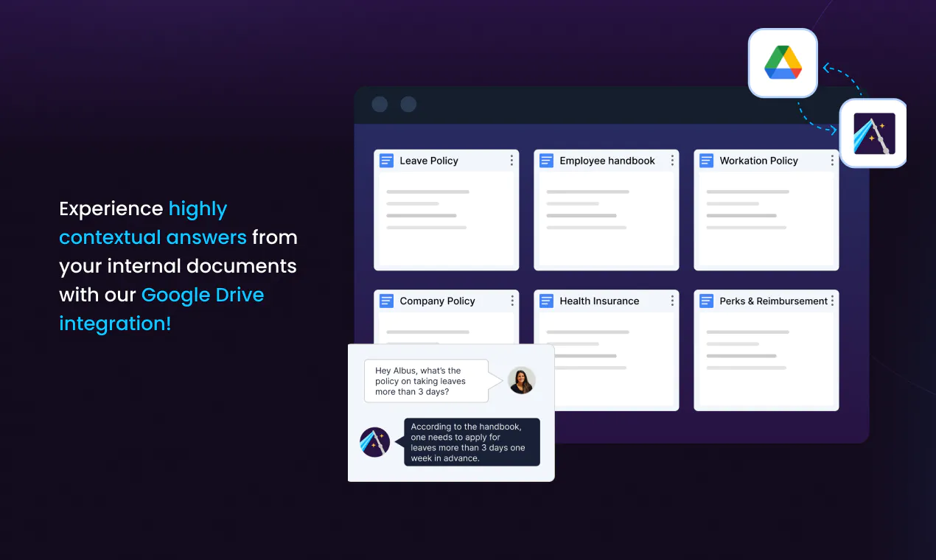Click the "According to the handbook" reply bubble

click(x=472, y=442)
